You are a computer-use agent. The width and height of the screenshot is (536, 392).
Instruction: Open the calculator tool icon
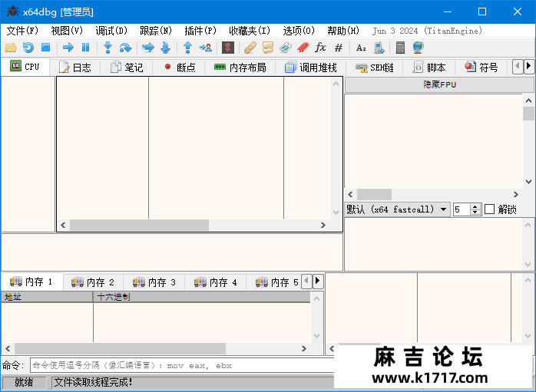coord(400,48)
